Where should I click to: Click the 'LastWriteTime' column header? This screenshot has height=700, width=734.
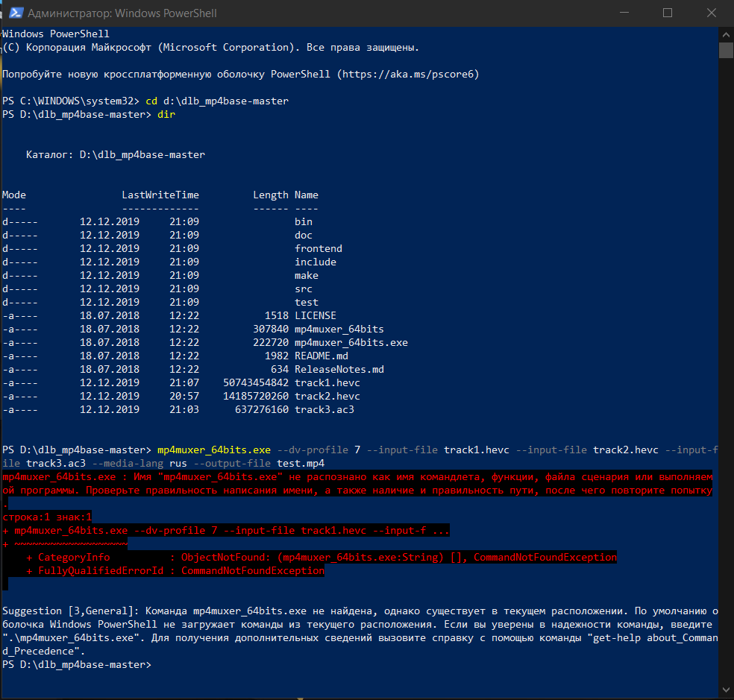coord(160,195)
